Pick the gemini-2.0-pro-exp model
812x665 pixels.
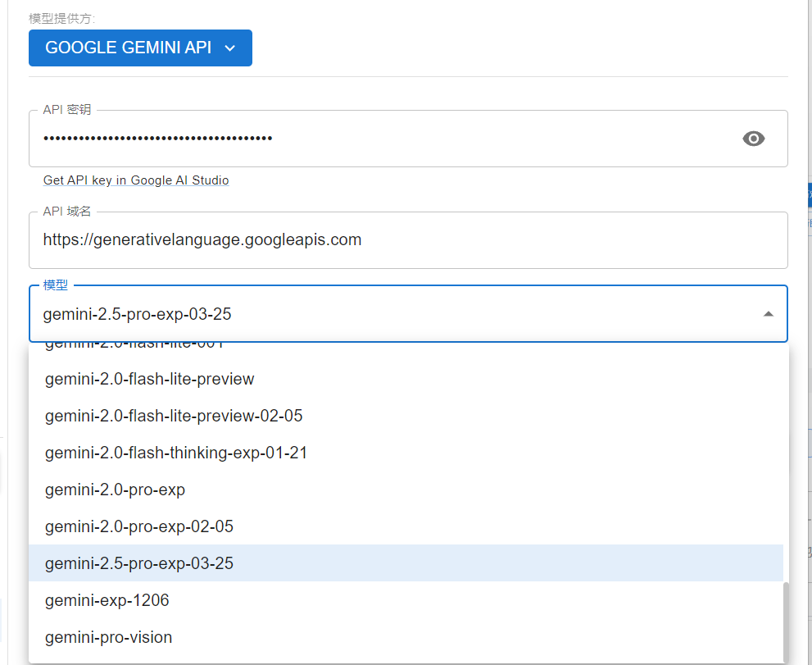[x=406, y=490]
